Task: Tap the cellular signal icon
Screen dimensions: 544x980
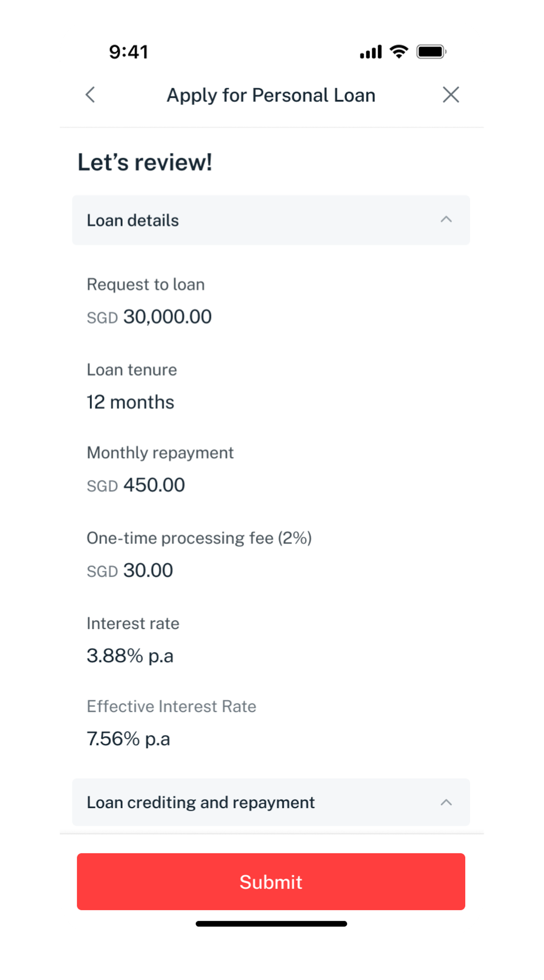Action: (371, 52)
